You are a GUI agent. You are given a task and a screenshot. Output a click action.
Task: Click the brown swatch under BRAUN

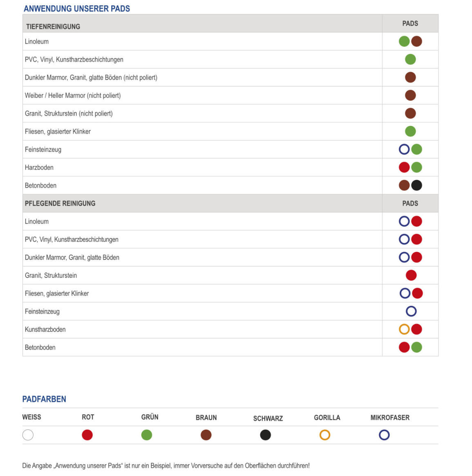(x=206, y=435)
